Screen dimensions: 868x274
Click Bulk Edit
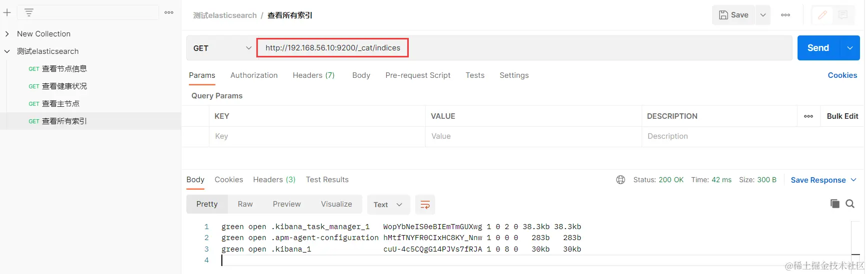pyautogui.click(x=843, y=116)
